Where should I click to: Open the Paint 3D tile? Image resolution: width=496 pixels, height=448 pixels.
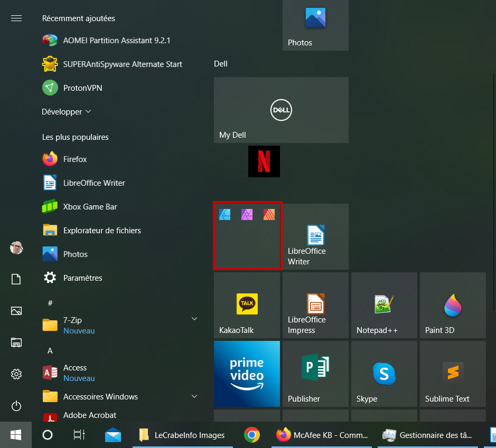click(453, 305)
